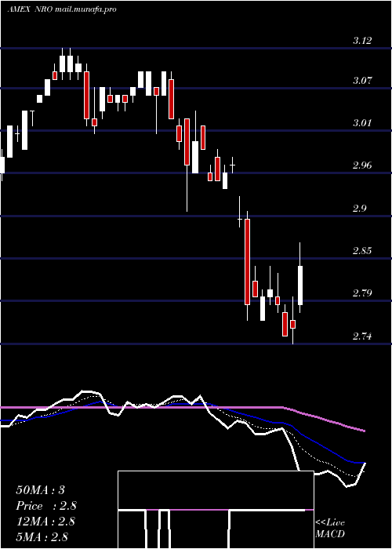Click the Price : 2.8 value
This screenshot has width=392, height=549.
pyautogui.click(x=45, y=506)
